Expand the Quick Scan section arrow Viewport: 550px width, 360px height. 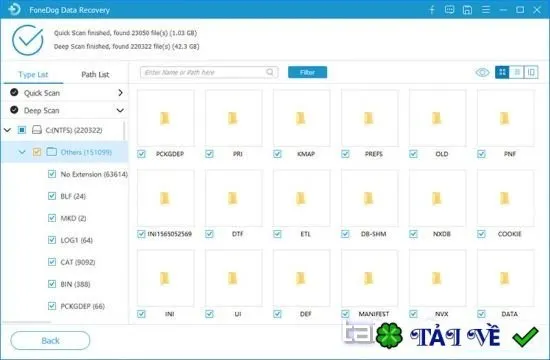120,93
